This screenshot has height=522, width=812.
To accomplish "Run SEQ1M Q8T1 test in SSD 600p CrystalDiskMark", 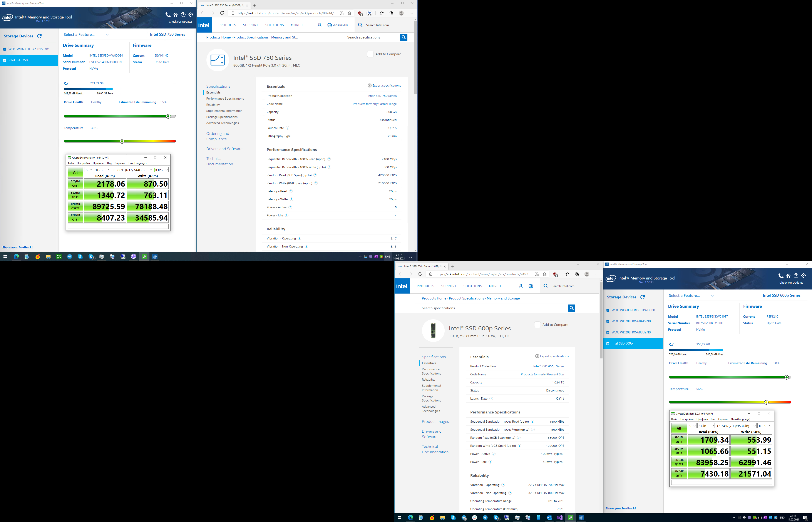I will coord(679,440).
